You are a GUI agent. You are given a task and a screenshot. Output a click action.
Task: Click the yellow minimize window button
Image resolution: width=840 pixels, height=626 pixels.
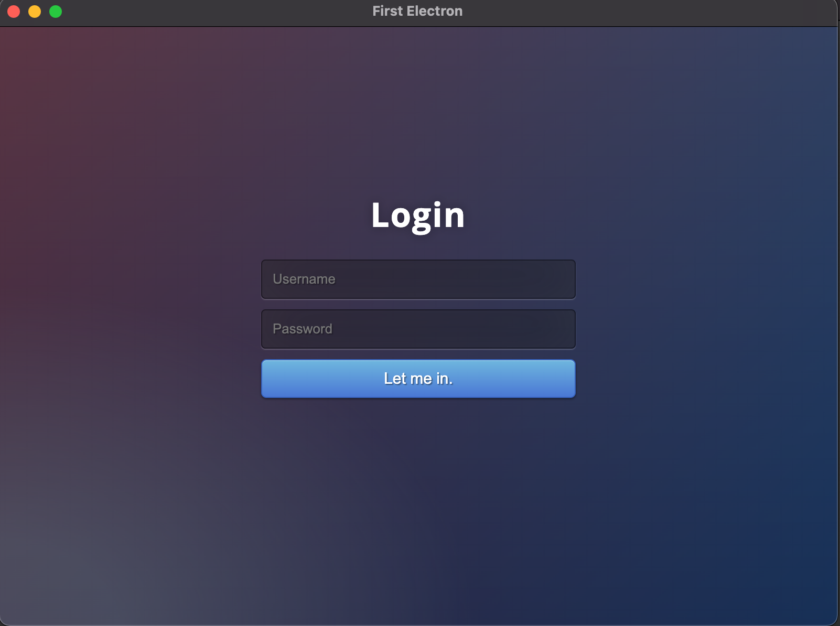pyautogui.click(x=34, y=11)
